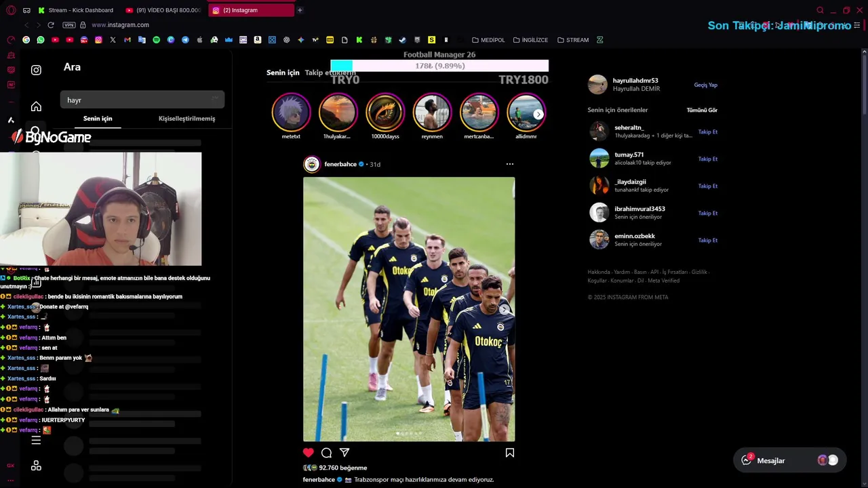Open seheraltn_ suggested profile avatar

click(x=599, y=131)
